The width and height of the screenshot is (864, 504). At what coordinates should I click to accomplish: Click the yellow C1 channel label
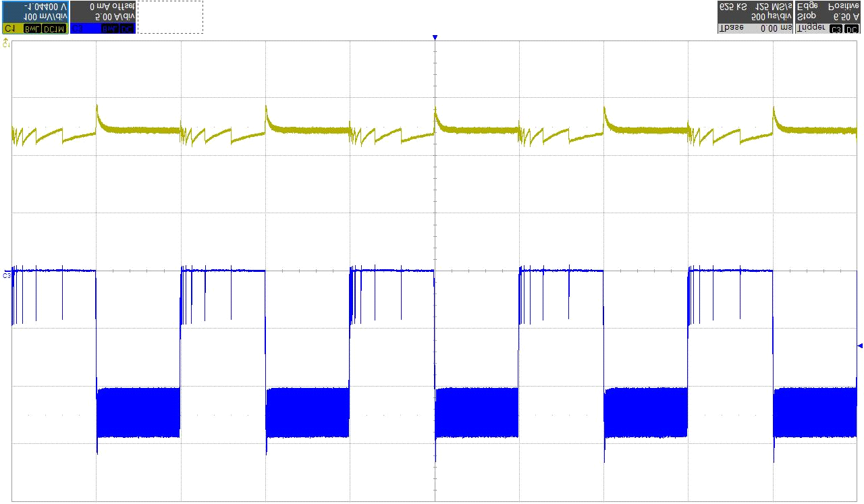[x=9, y=29]
